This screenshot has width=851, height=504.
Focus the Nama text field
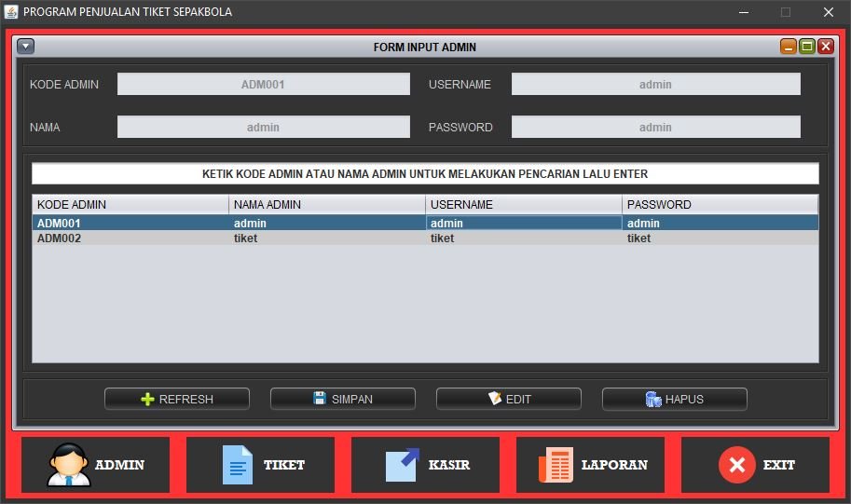pyautogui.click(x=263, y=127)
